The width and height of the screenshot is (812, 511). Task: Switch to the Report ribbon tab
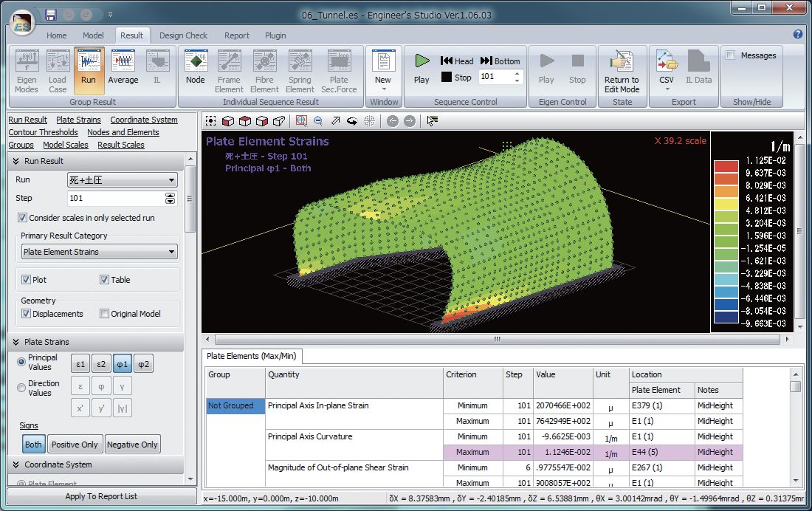tap(237, 35)
